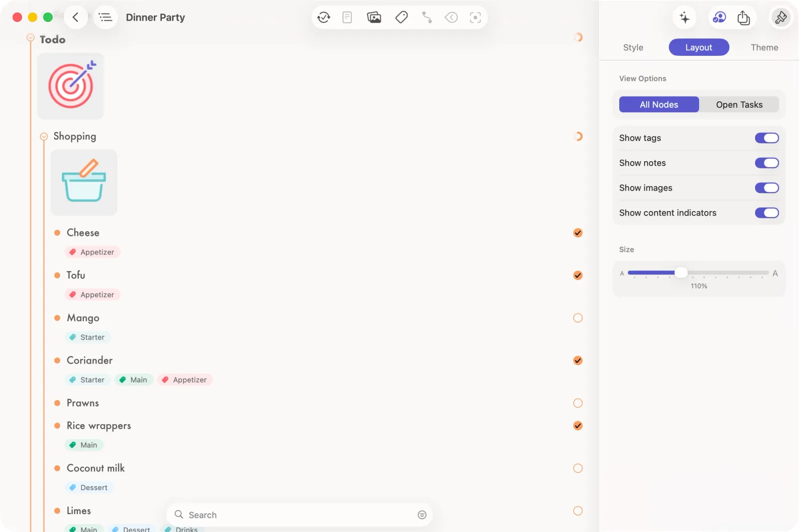Select the shopping basket image
The image size is (799, 532).
(84, 183)
